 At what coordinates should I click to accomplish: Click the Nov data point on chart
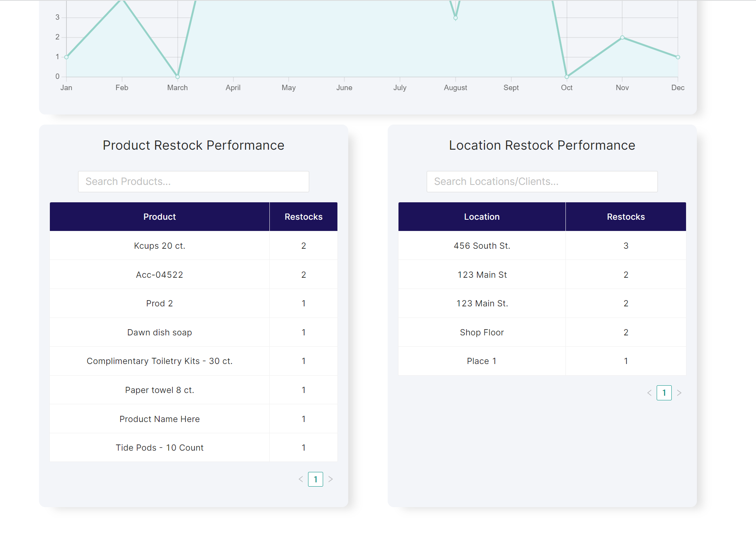tap(622, 38)
